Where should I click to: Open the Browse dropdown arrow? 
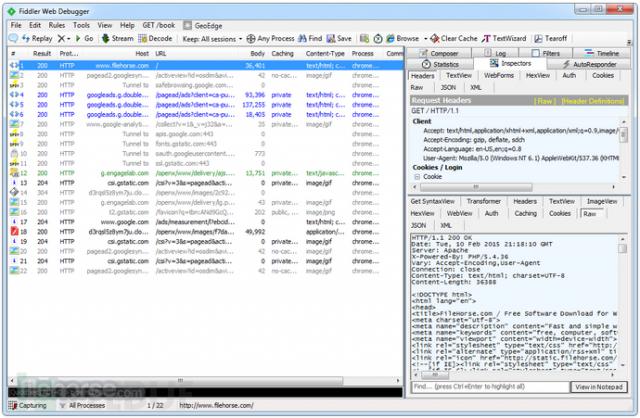point(425,39)
